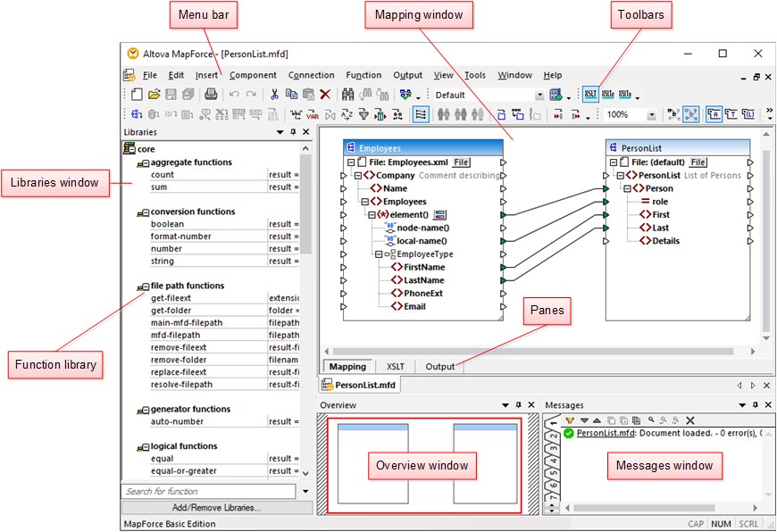Pin the Overview window

(518, 404)
